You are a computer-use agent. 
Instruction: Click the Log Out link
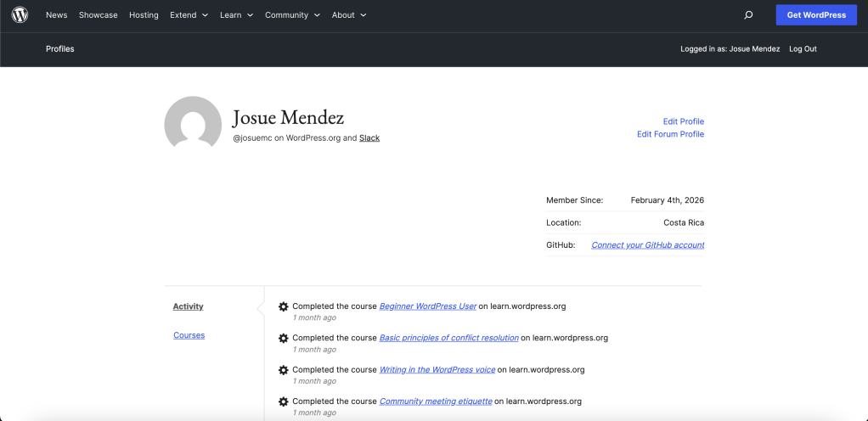pyautogui.click(x=803, y=49)
